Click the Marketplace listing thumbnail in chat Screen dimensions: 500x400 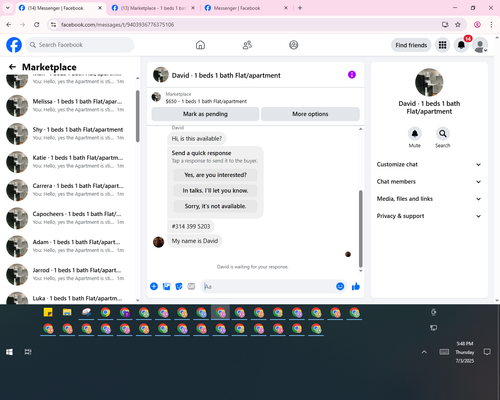(156, 97)
